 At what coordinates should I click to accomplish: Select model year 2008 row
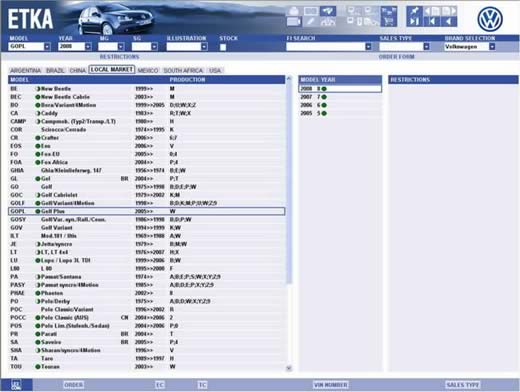[340, 89]
